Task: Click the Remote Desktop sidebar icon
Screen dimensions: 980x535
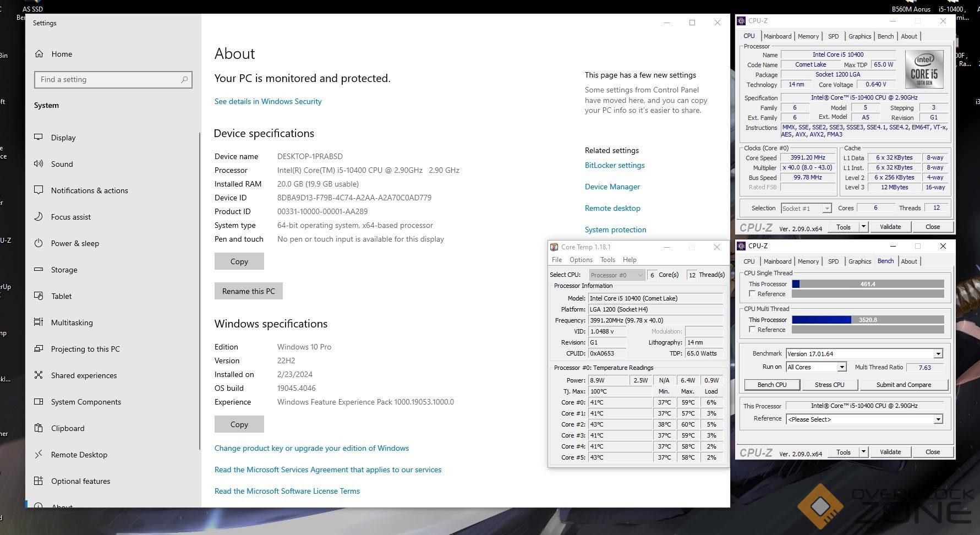Action: tap(39, 455)
